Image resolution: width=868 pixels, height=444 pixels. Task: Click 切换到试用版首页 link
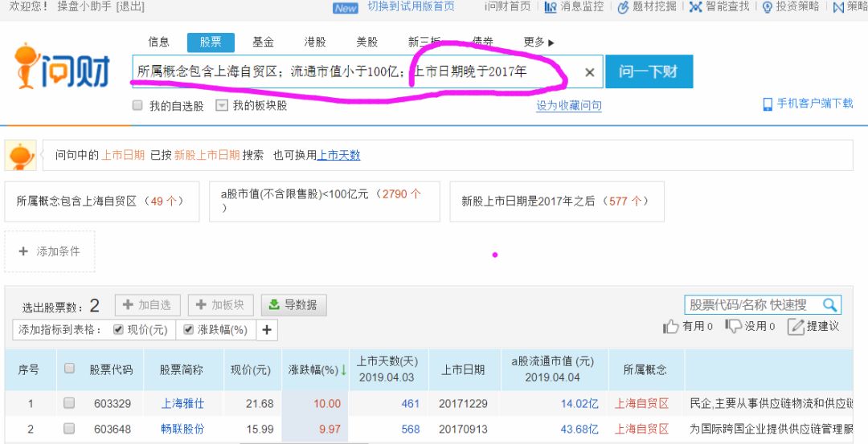(x=411, y=6)
